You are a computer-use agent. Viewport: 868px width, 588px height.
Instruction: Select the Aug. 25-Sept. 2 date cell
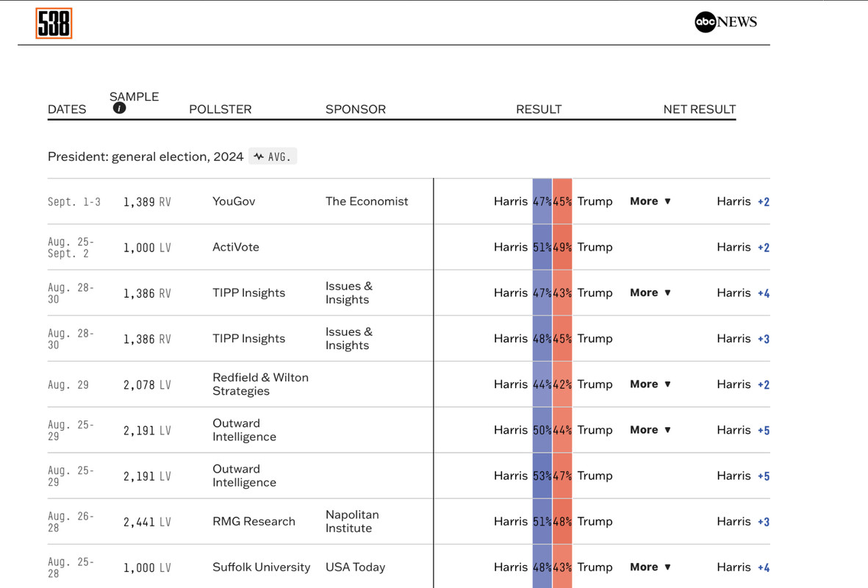click(x=71, y=248)
